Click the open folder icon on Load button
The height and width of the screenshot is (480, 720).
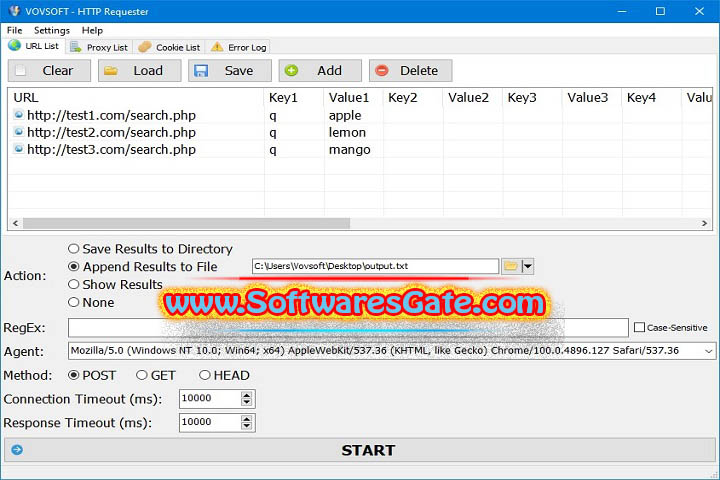click(x=111, y=70)
